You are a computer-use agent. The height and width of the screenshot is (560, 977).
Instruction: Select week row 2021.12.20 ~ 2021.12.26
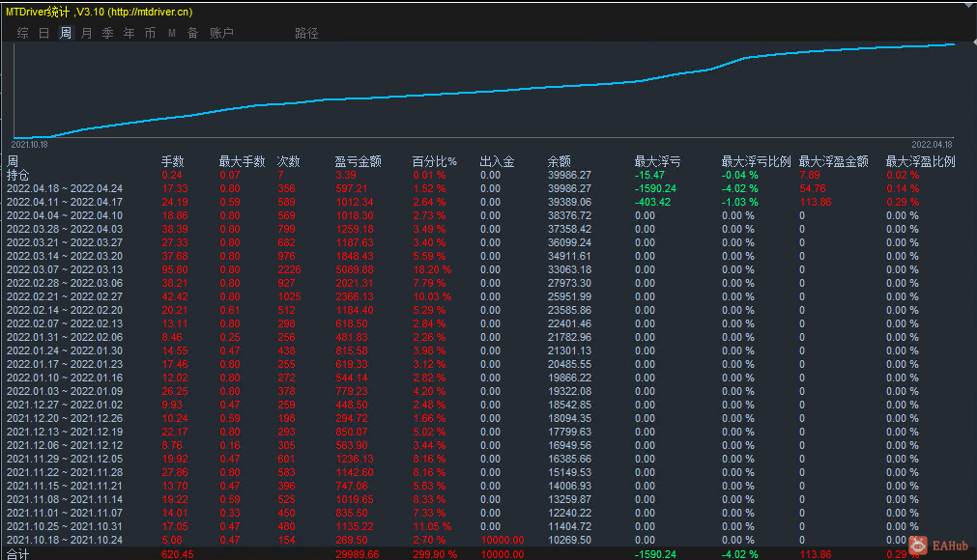(x=65, y=418)
